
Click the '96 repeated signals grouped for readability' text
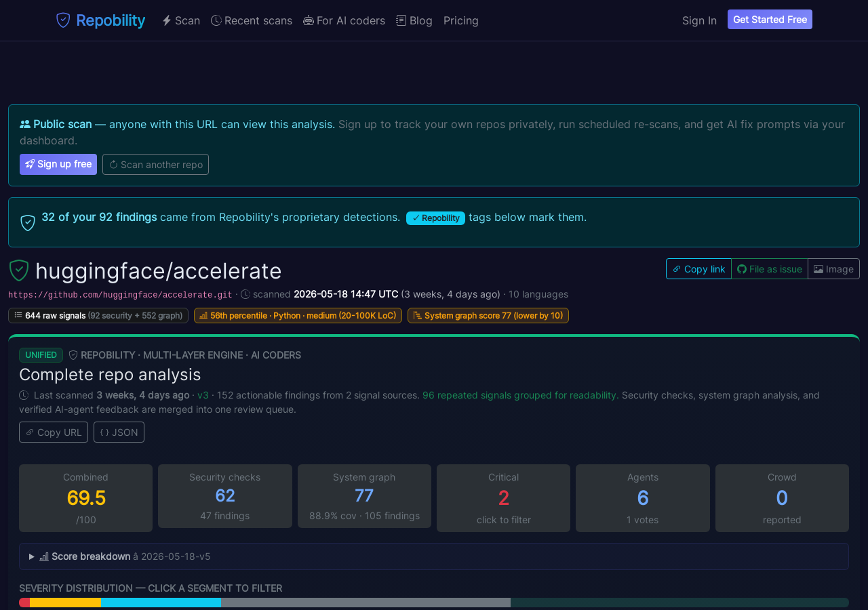point(521,395)
